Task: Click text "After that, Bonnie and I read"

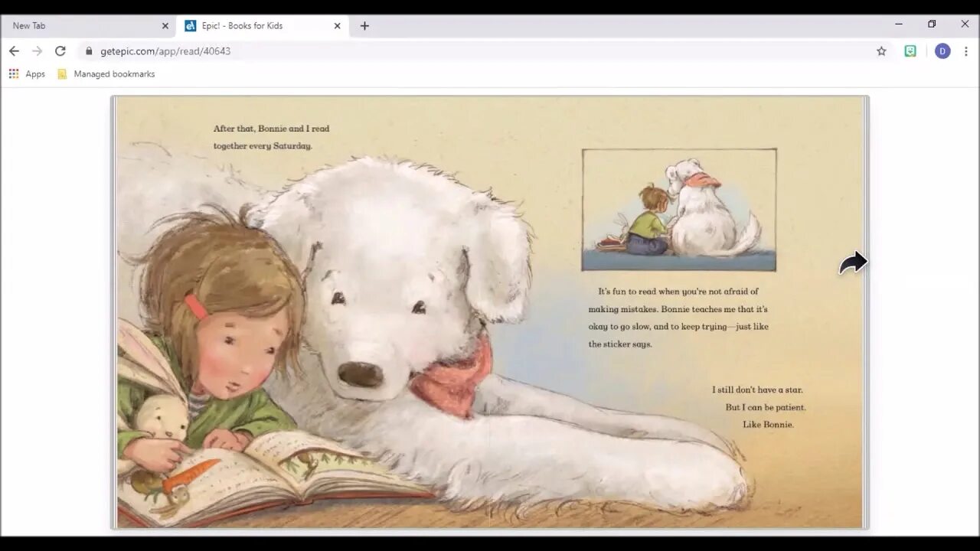Action: coord(272,129)
